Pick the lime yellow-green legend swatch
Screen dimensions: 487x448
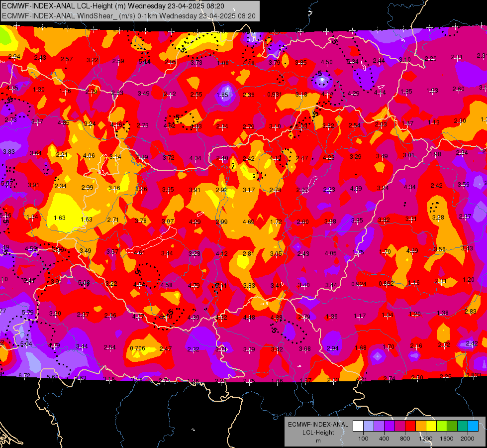[442, 426]
